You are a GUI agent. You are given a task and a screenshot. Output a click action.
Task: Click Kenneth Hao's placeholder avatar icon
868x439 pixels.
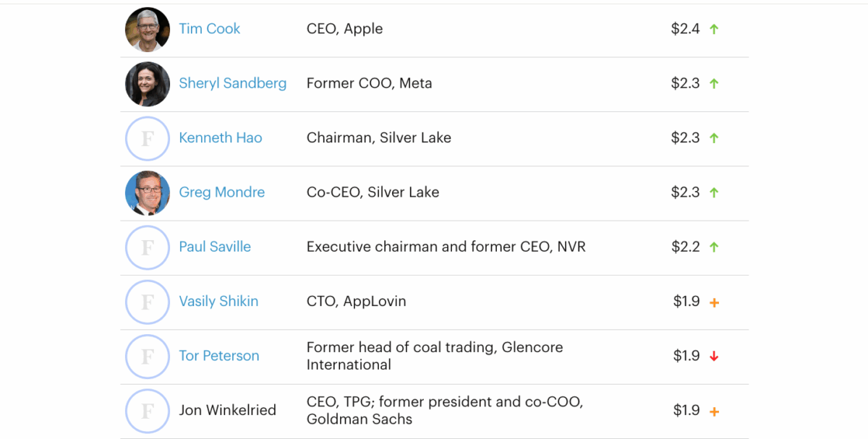148,138
